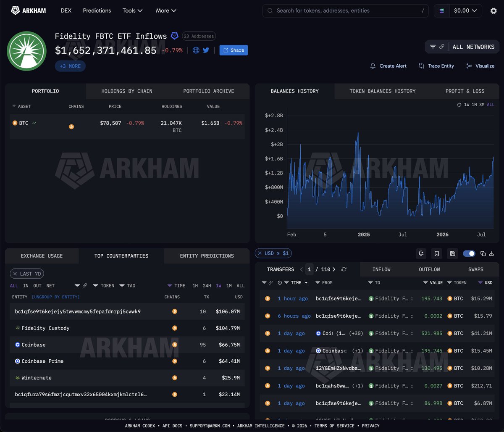Select the 1W chart range
504x432 pixels.
pos(467,105)
